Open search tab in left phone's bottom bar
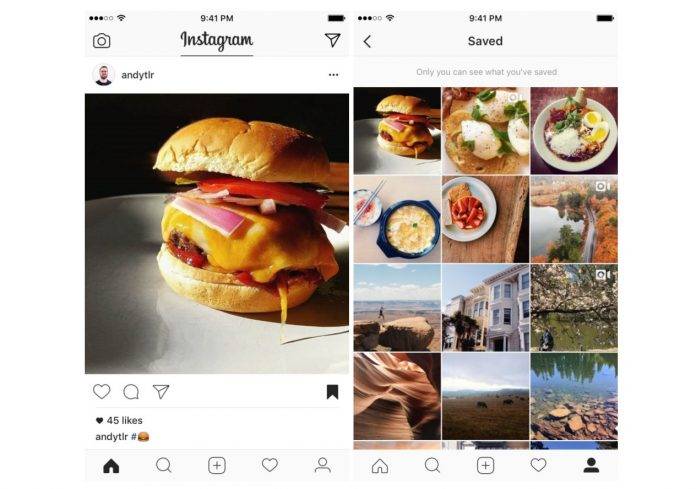Image resolution: width=696 pixels, height=489 pixels. (x=164, y=465)
